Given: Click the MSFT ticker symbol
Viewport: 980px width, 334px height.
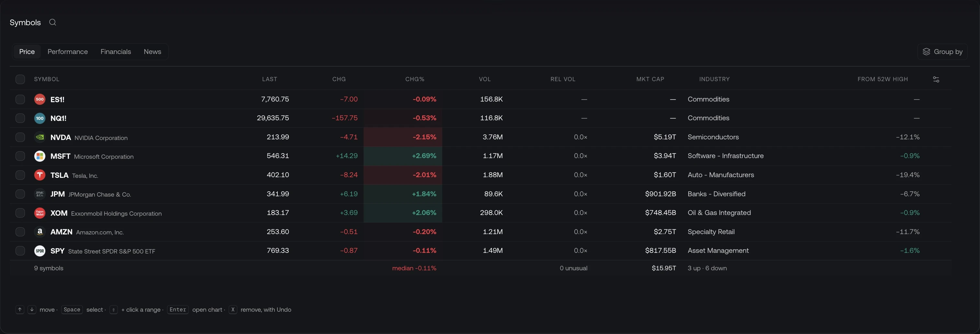Looking at the screenshot, I should click(61, 156).
